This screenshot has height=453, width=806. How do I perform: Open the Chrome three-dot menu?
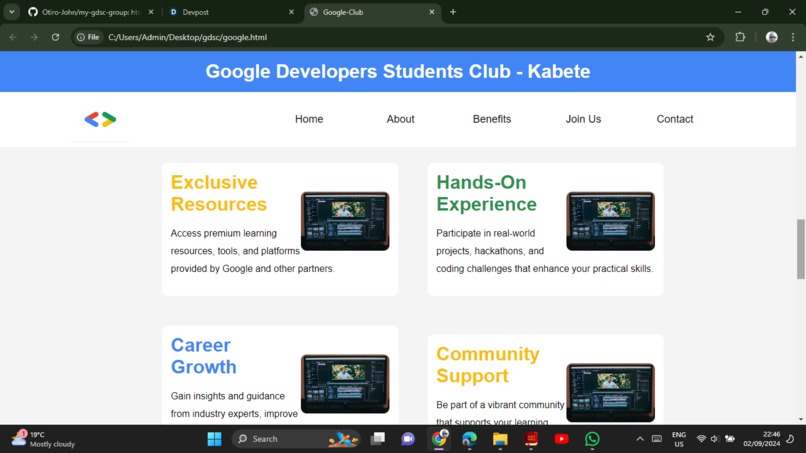(x=793, y=37)
